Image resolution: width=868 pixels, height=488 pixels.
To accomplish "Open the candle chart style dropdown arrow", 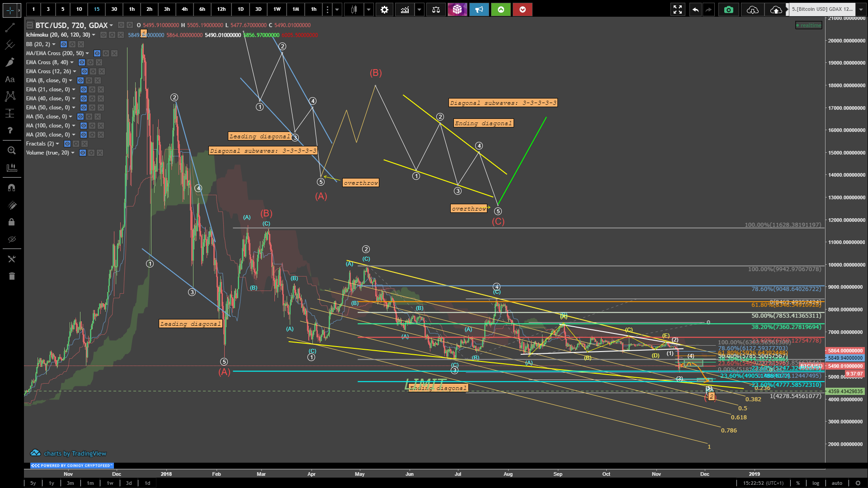I will 369,9.
